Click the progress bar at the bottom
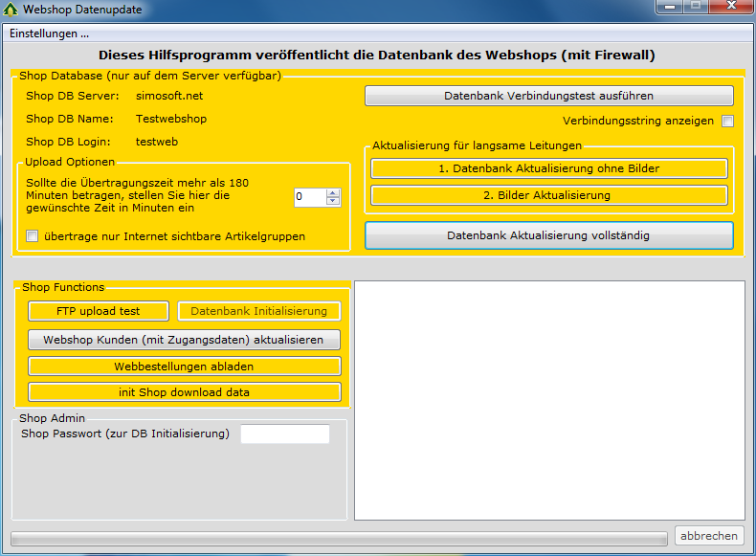 click(339, 539)
